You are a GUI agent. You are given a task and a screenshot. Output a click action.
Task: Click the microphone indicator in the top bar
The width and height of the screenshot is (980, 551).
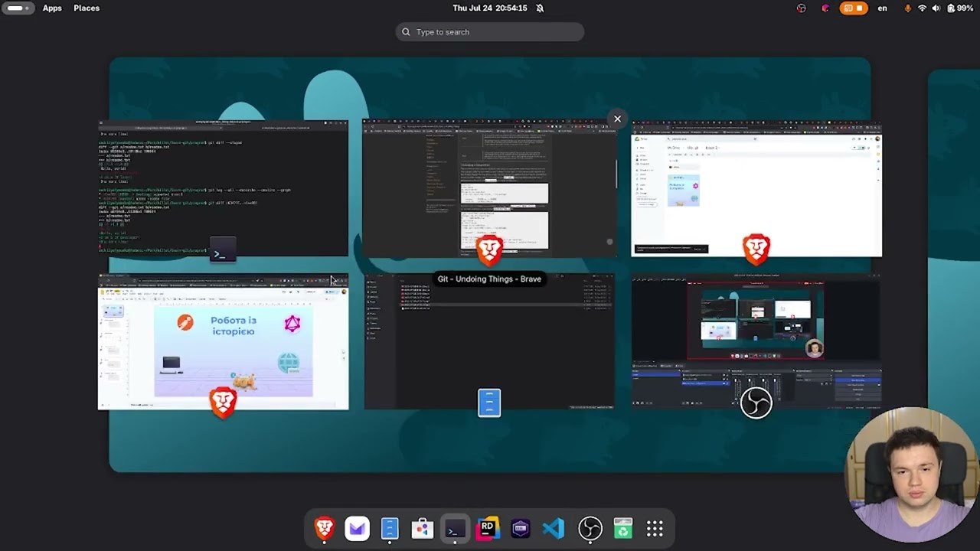(908, 8)
